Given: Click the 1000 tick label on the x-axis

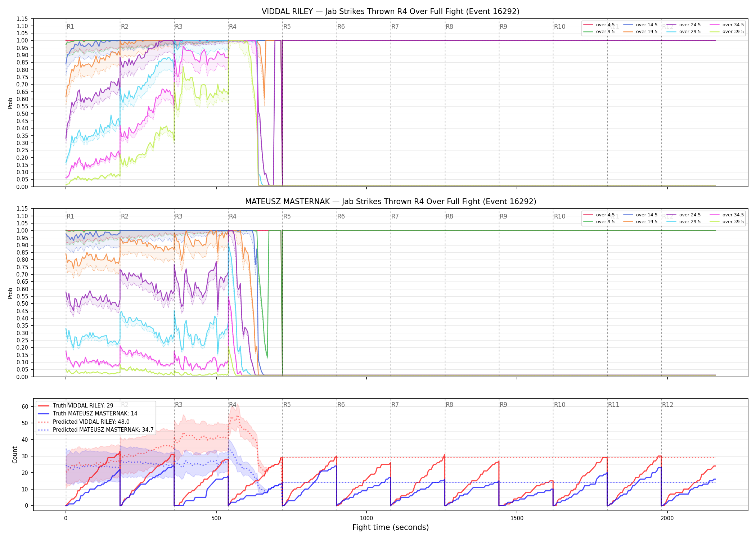Looking at the screenshot, I should (x=366, y=518).
